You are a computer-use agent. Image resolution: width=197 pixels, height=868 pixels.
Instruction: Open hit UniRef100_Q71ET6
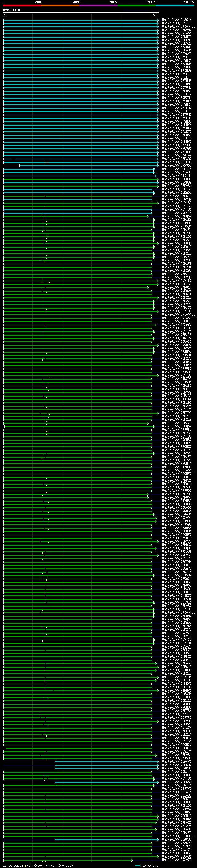point(176,57)
